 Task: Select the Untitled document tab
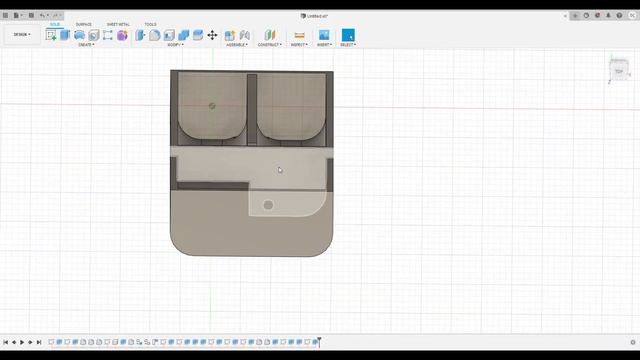tap(314, 16)
